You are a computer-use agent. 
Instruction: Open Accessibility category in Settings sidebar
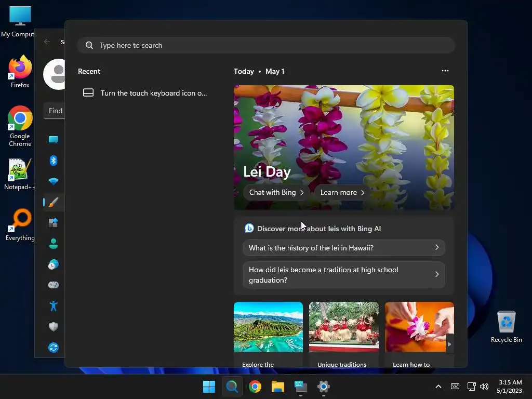point(54,306)
